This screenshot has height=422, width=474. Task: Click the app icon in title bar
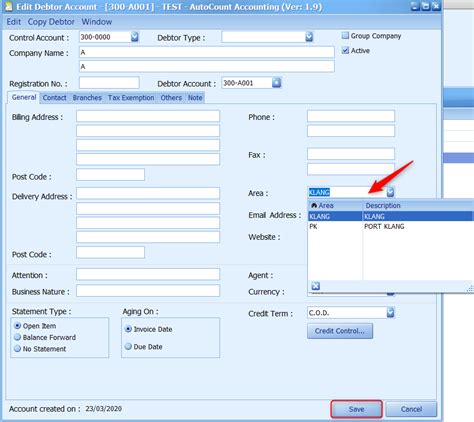(x=8, y=6)
